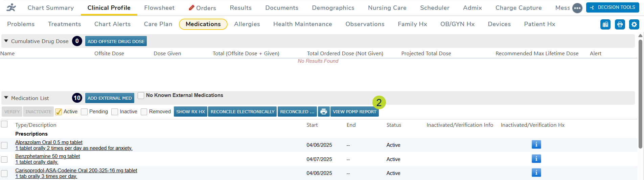
Task: Click the View PDMP Report button
Action: 354,112
